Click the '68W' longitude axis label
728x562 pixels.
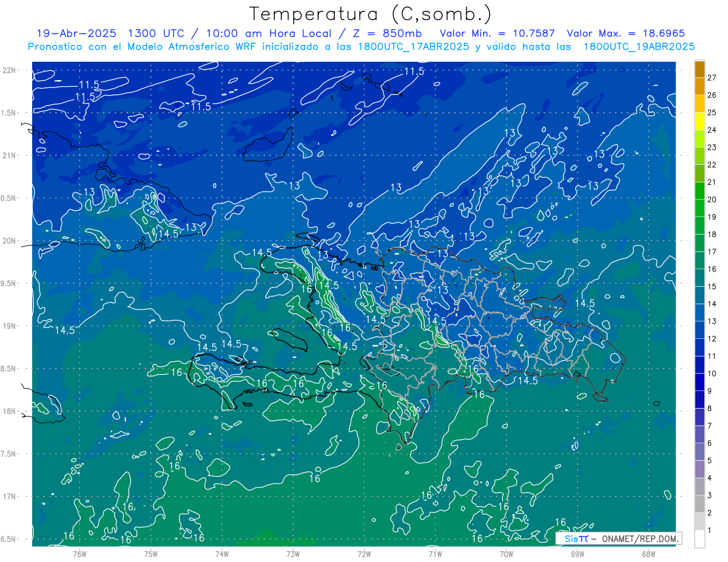(x=649, y=554)
